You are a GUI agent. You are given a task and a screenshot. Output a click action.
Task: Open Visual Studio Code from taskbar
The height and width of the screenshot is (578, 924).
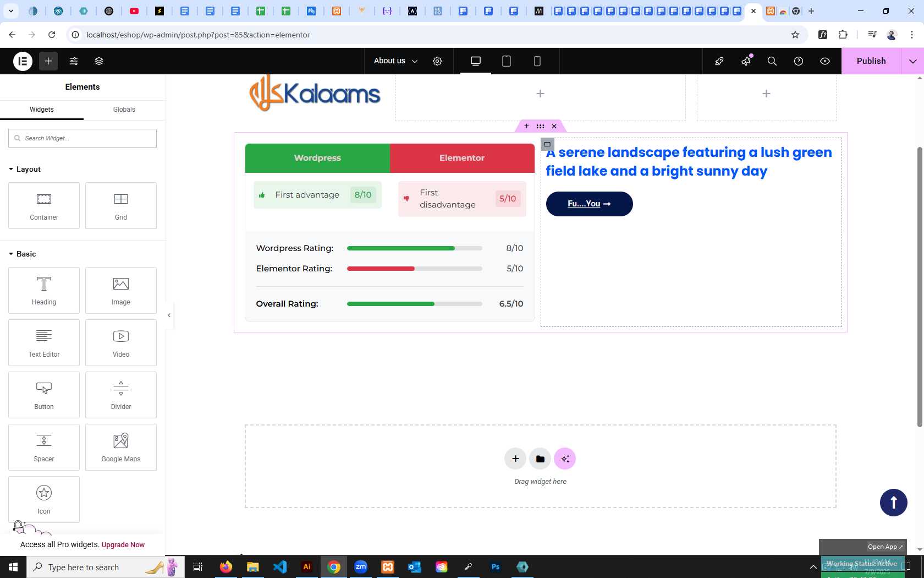(280, 567)
